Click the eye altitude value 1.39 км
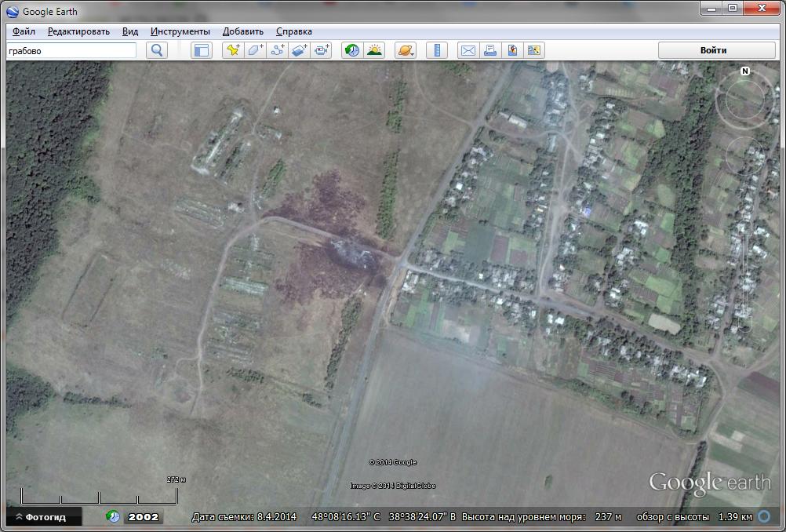The image size is (786, 532). pos(735,517)
